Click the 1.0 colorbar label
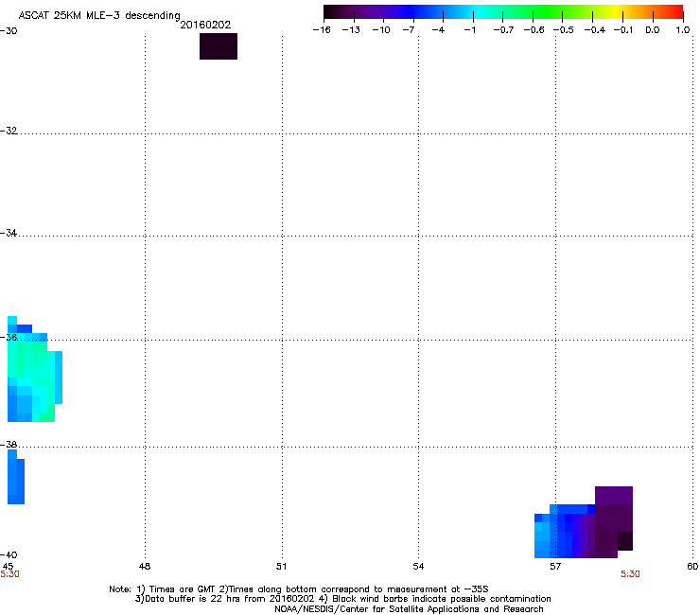 [x=683, y=30]
